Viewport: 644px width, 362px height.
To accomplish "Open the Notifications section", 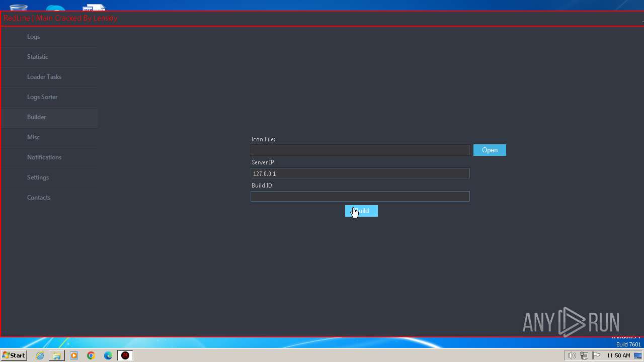I will click(49, 157).
